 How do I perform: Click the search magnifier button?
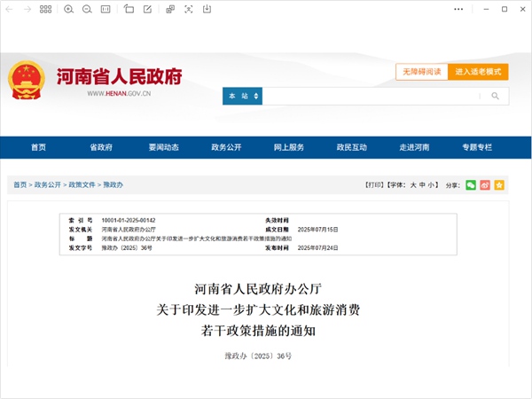tap(495, 96)
